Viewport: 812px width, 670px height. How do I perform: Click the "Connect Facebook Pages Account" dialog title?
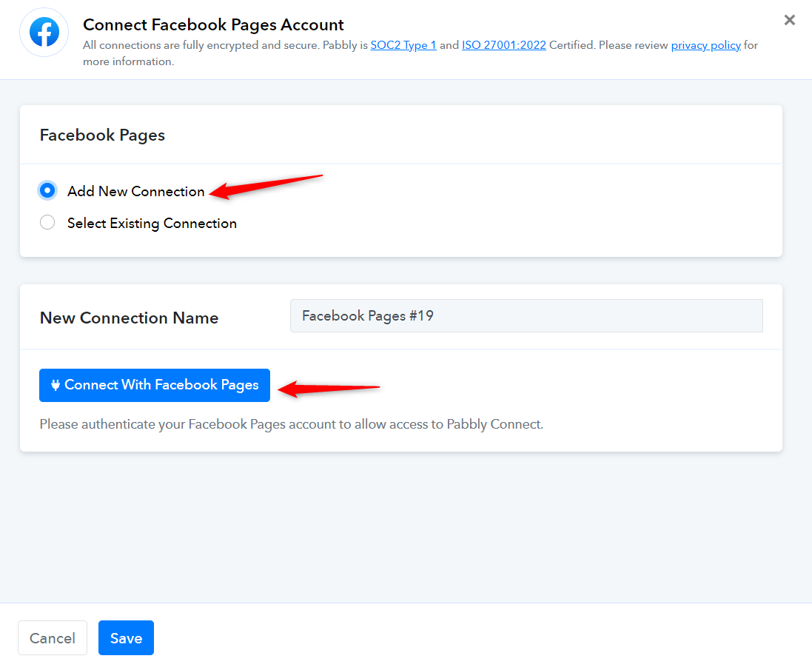pos(213,24)
